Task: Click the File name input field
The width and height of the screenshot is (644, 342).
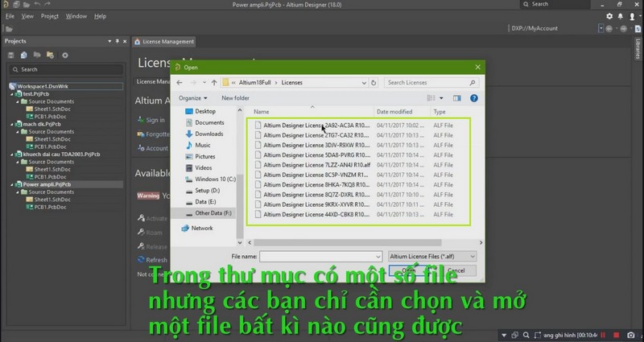Action: (322, 255)
